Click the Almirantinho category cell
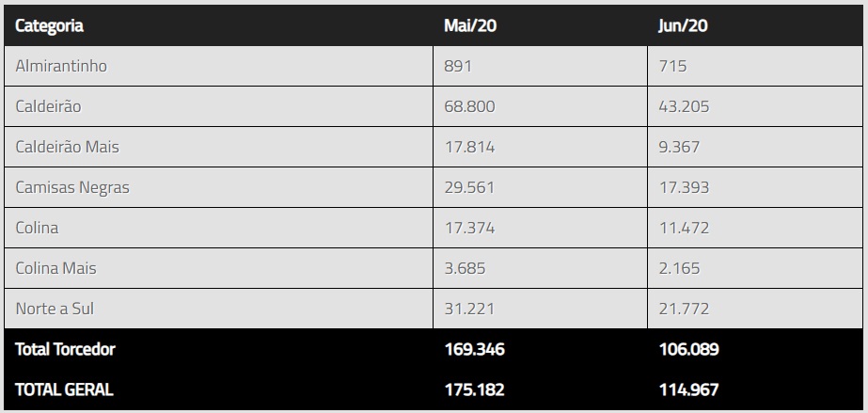 click(61, 67)
